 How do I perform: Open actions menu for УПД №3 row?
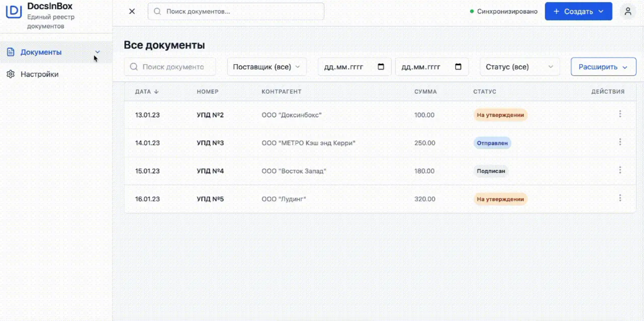coord(620,142)
